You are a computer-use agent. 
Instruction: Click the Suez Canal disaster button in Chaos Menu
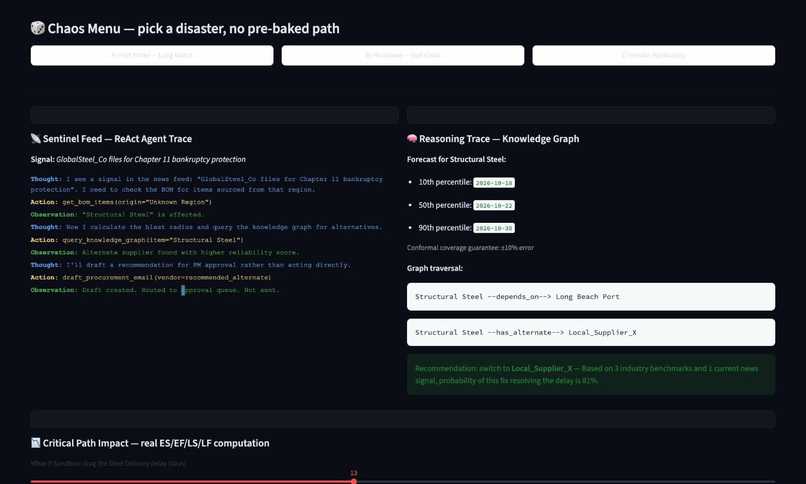pyautogui.click(x=402, y=55)
